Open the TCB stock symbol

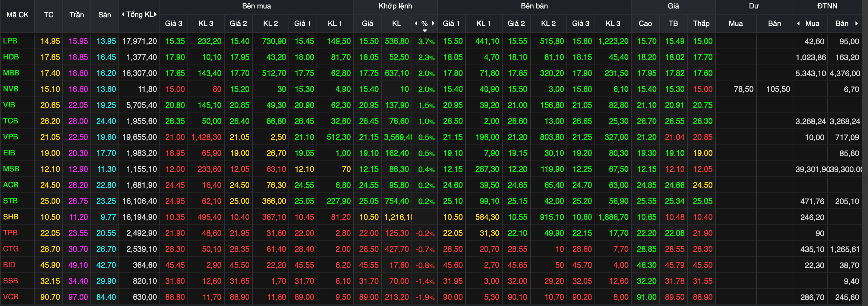tap(11, 121)
